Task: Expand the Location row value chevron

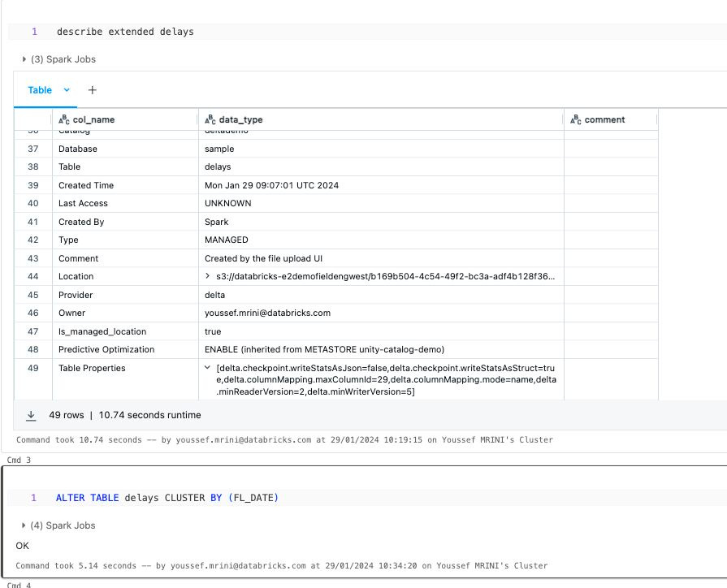Action: click(x=208, y=276)
